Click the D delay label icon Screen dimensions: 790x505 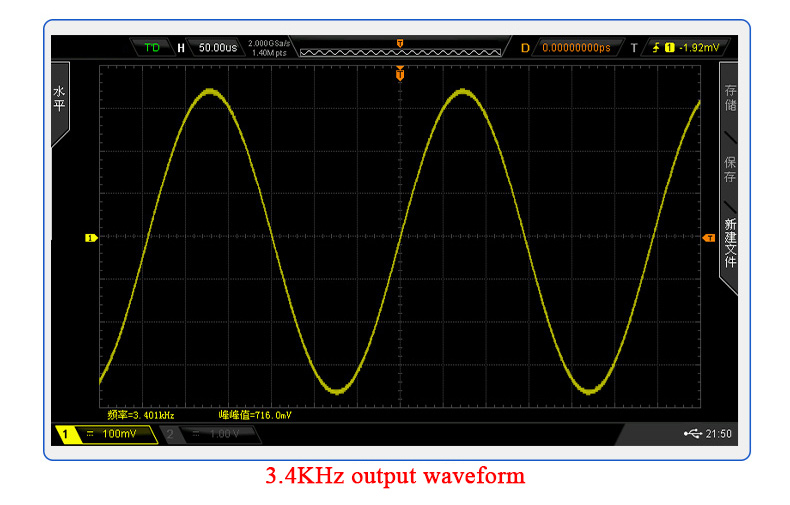tap(525, 47)
